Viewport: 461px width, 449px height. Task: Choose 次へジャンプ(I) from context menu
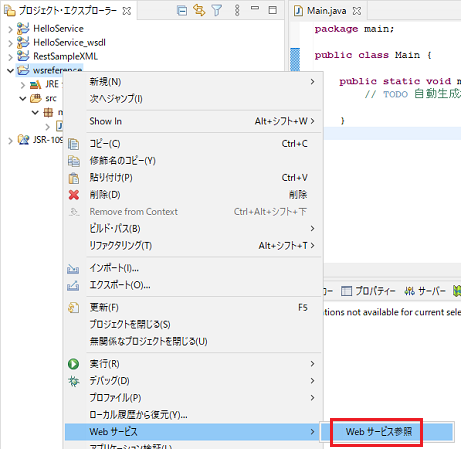coord(193,99)
